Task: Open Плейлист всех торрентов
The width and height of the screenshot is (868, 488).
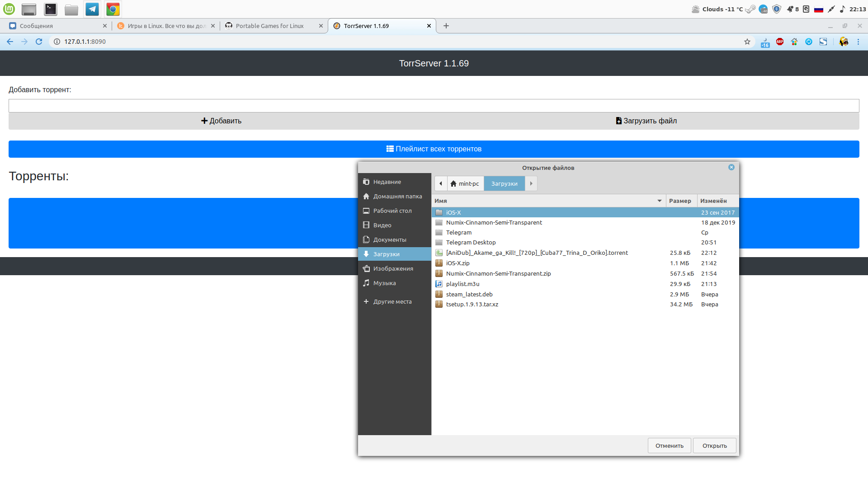Action: click(x=434, y=149)
